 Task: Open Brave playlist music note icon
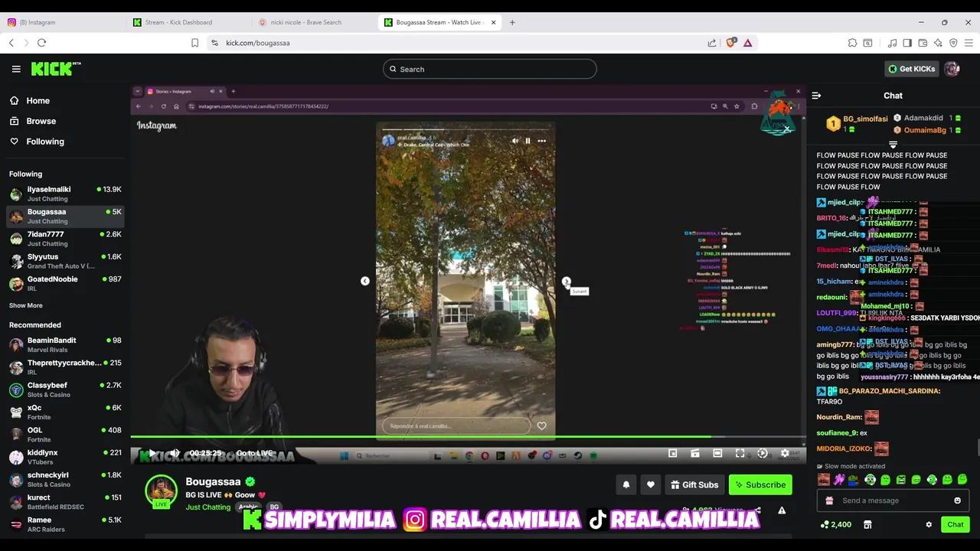892,43
